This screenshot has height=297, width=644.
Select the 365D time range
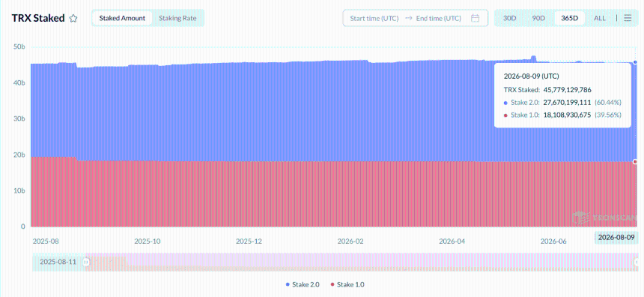tap(570, 18)
